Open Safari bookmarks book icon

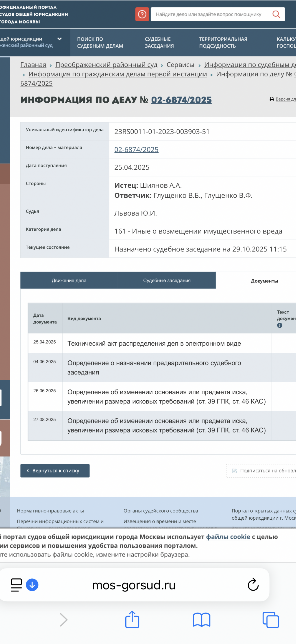pos(201,620)
